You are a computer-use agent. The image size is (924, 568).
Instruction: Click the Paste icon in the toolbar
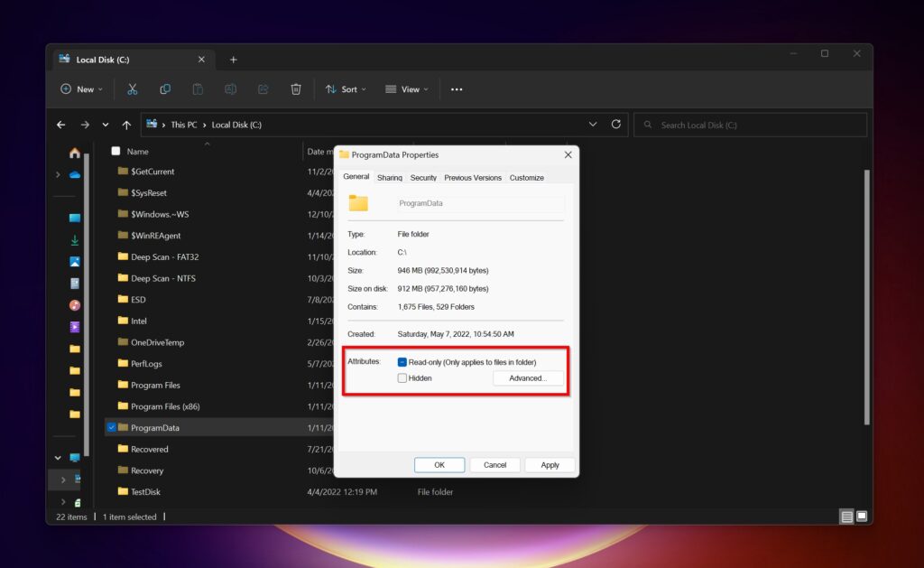click(197, 88)
